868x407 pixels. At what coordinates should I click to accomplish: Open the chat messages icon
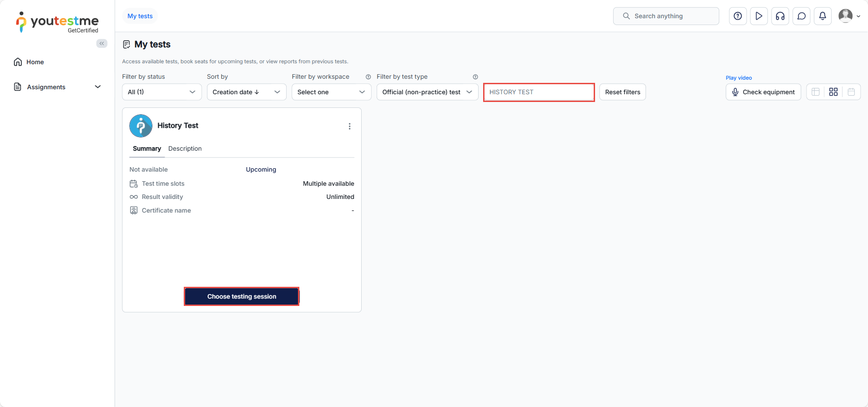click(801, 16)
